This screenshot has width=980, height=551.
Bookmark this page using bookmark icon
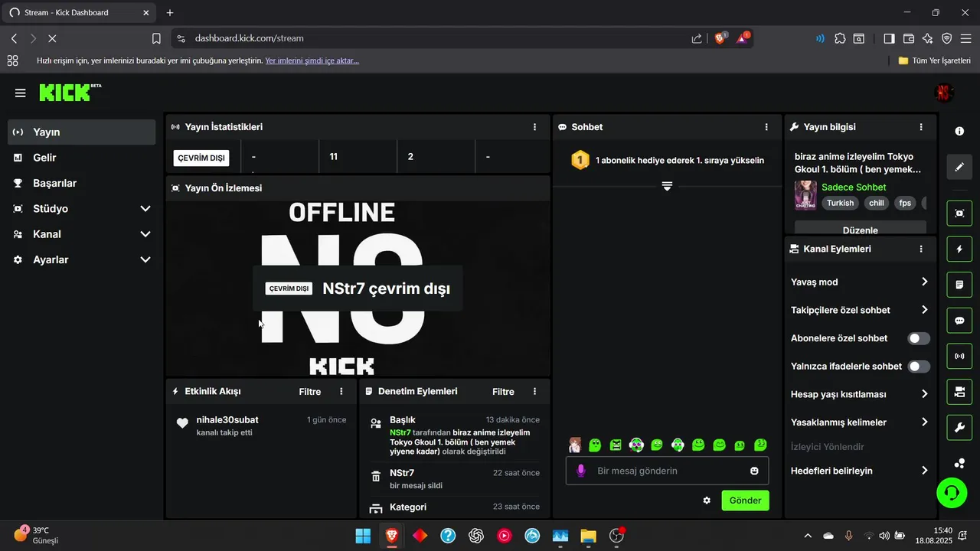pyautogui.click(x=156, y=38)
